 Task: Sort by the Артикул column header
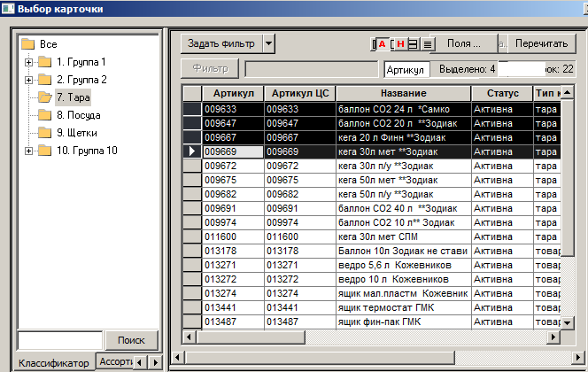click(x=233, y=93)
